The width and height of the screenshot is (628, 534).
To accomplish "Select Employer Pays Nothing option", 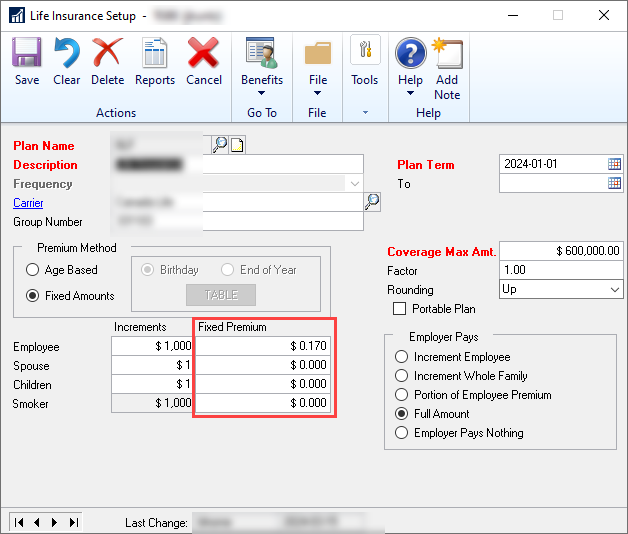I will pos(402,433).
